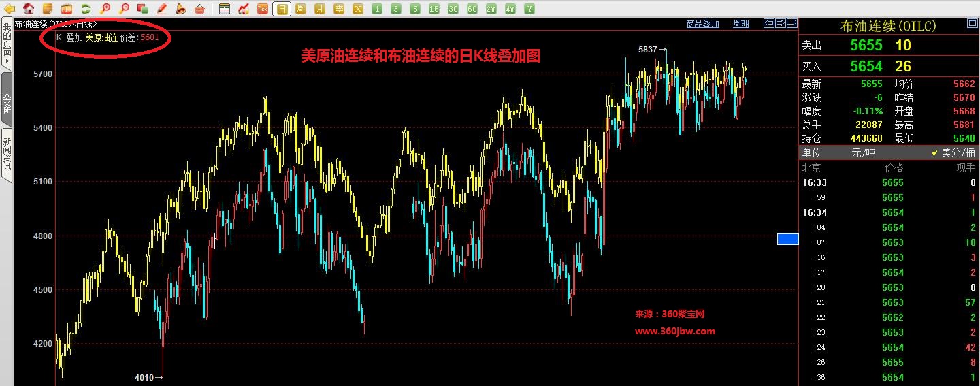Click the second magnifier zoom icon
Screen dimensions: 980x386
124,9
